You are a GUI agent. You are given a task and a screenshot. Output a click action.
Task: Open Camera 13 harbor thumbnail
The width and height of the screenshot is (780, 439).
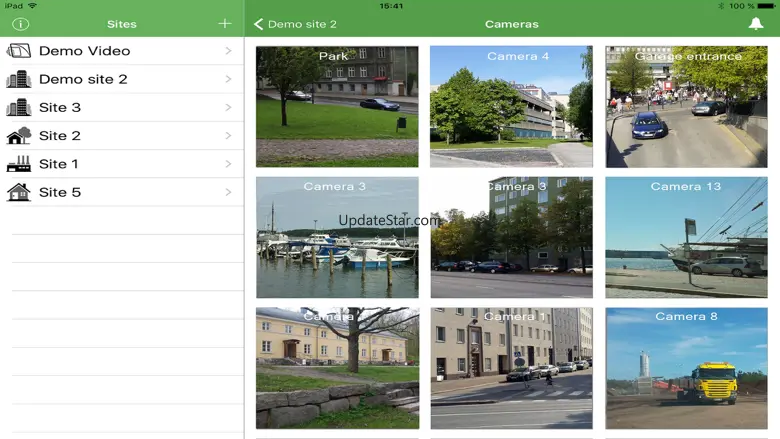[x=686, y=237]
